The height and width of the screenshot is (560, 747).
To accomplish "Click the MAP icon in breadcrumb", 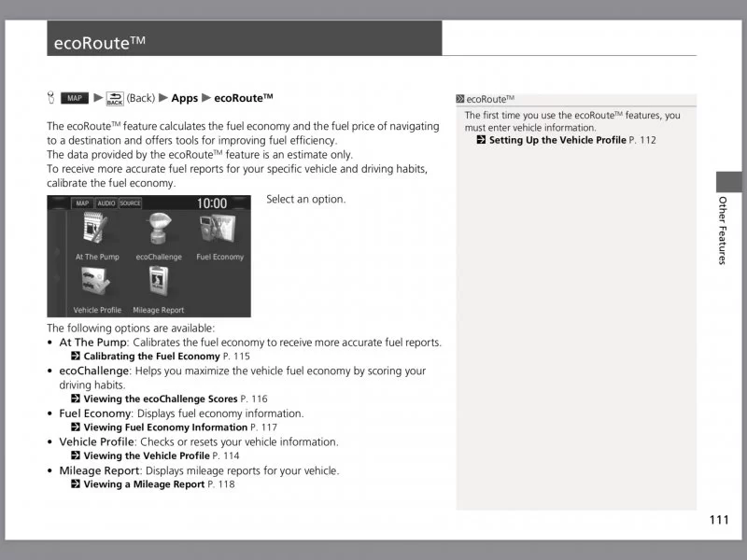I will [74, 98].
